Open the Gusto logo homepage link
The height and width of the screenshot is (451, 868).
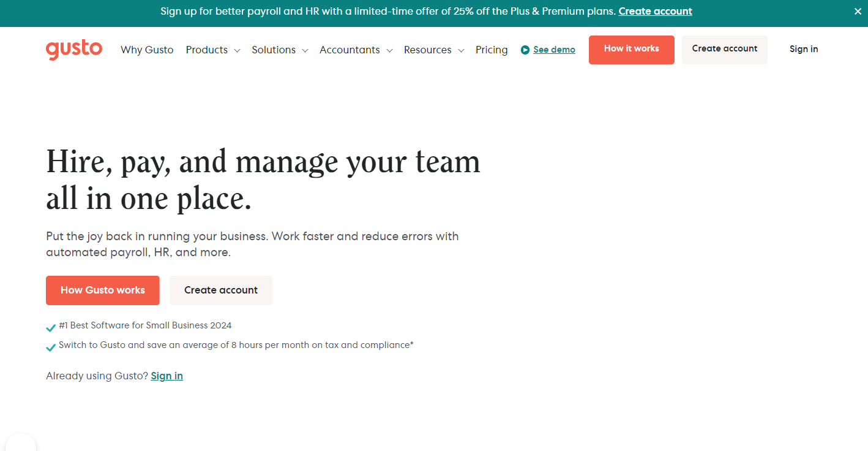point(74,50)
